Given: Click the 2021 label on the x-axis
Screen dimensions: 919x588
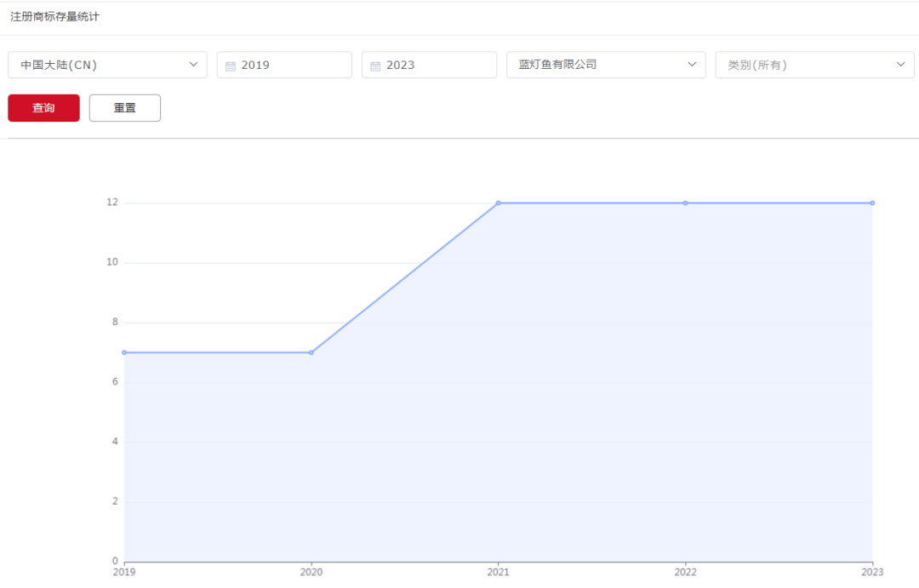Looking at the screenshot, I should 499,573.
